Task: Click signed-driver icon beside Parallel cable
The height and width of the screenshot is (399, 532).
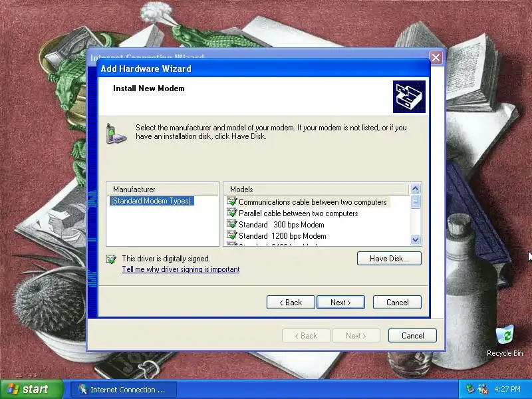Action: pyautogui.click(x=231, y=213)
